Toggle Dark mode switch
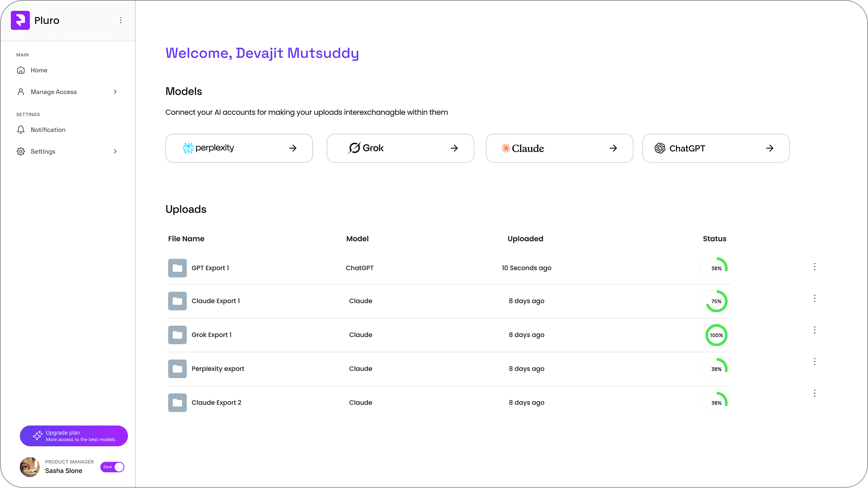The image size is (868, 488). click(112, 467)
